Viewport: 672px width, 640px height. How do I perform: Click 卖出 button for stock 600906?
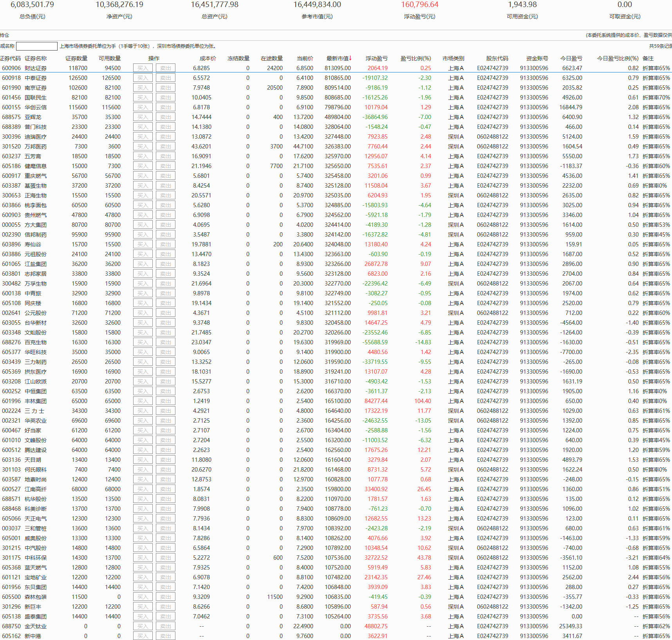pos(166,68)
